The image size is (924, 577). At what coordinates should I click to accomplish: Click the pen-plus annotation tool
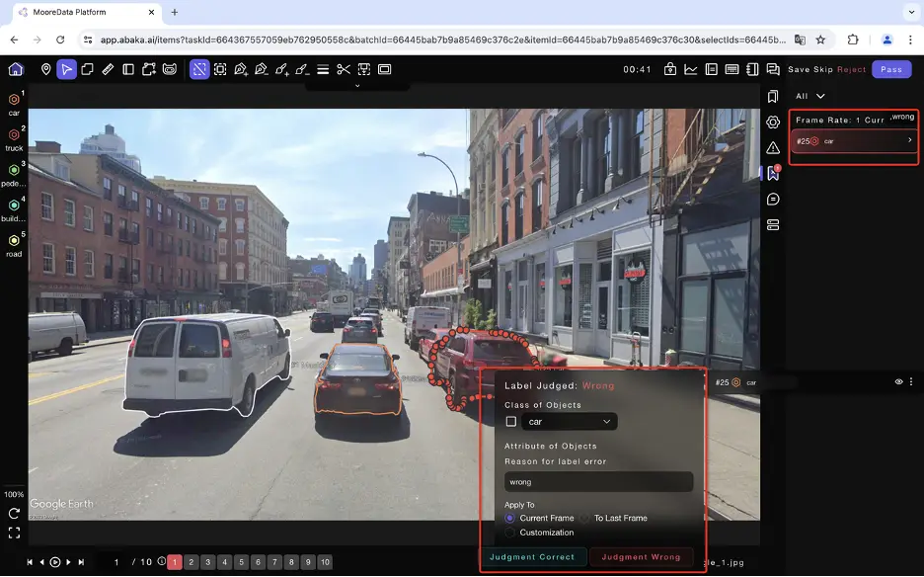[x=239, y=69]
